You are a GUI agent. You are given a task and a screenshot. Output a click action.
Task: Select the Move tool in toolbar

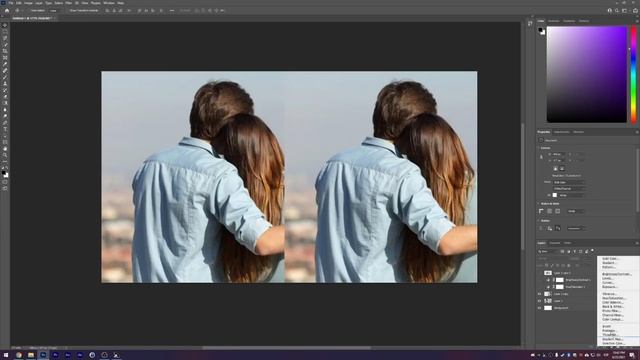5,25
